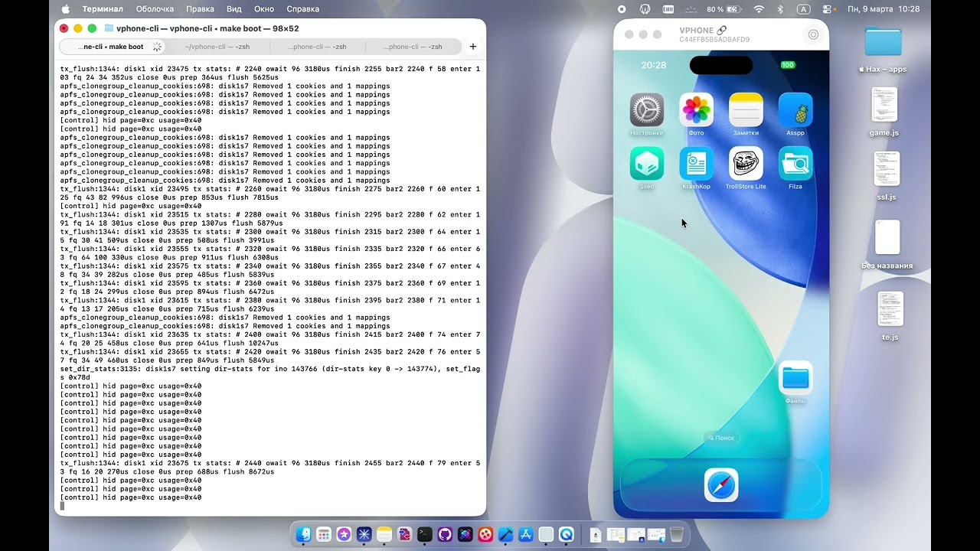Open the Окно menu
The width and height of the screenshot is (980, 551).
[x=264, y=9]
